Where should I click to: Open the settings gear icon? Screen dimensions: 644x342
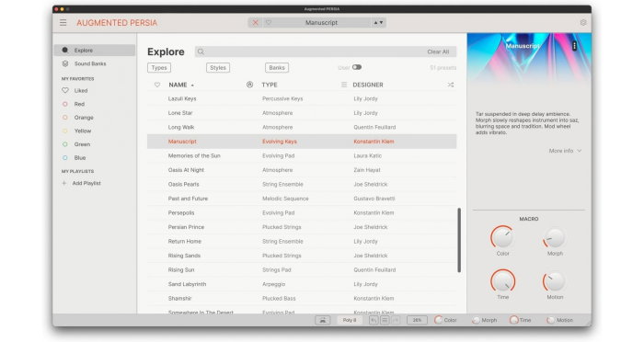(583, 23)
